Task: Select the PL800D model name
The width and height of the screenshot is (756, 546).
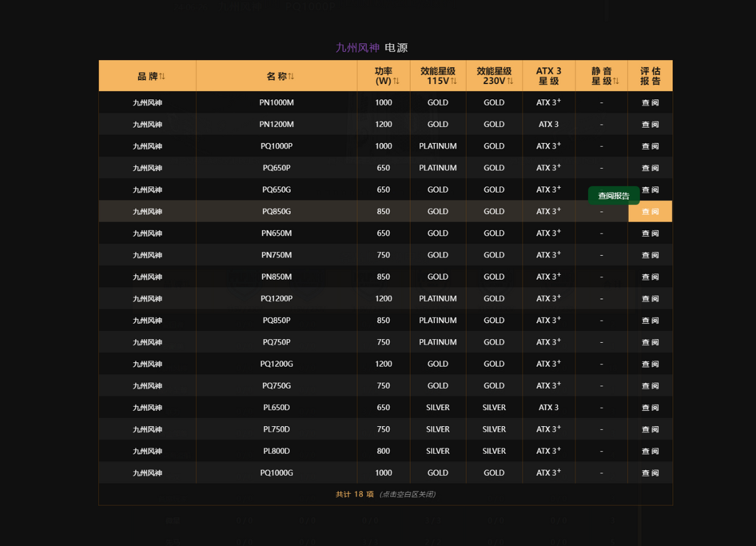Action: (277, 451)
